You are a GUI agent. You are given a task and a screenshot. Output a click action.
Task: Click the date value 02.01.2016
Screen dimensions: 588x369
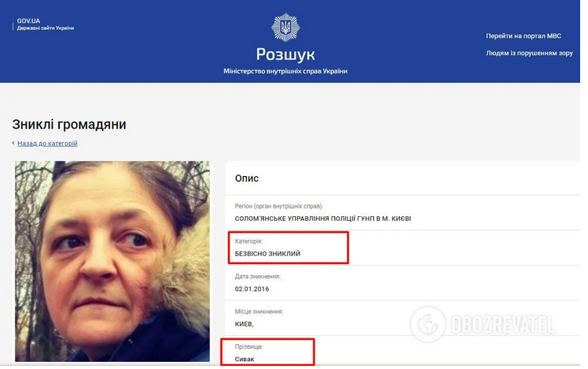click(252, 289)
